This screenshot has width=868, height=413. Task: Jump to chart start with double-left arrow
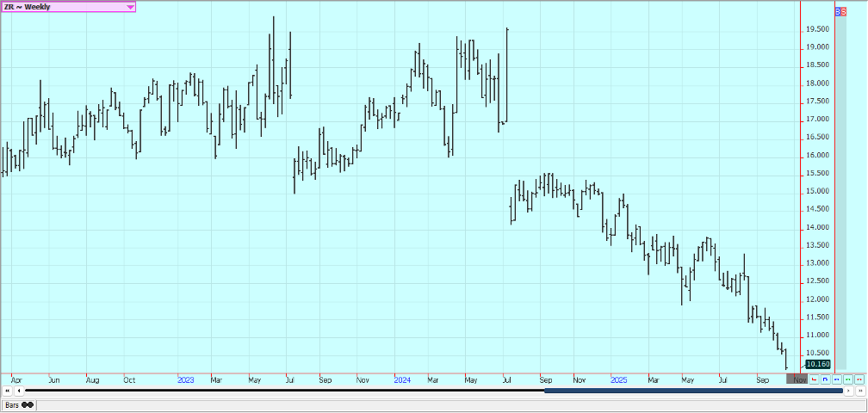point(8,391)
